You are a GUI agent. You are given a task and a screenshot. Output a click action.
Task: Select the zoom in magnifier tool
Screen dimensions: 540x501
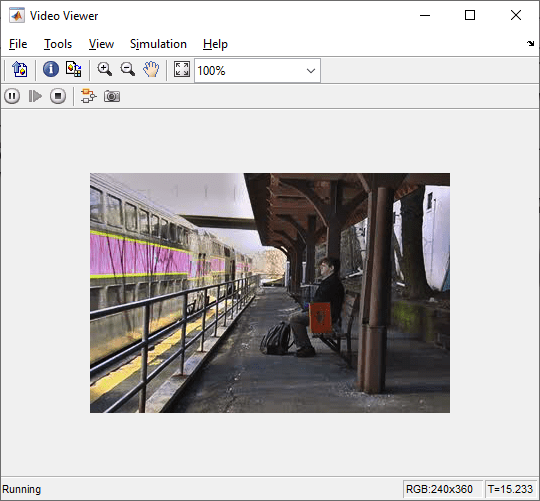(x=104, y=69)
